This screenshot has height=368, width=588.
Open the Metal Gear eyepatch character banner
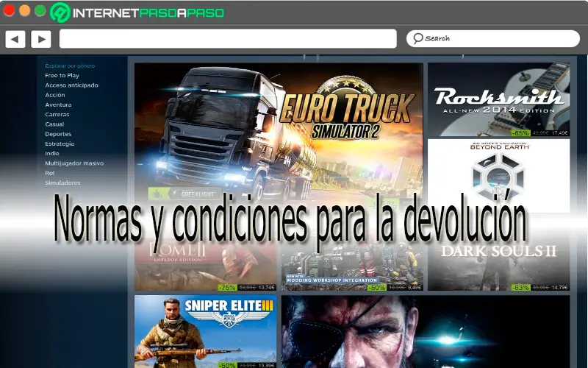coord(426,332)
